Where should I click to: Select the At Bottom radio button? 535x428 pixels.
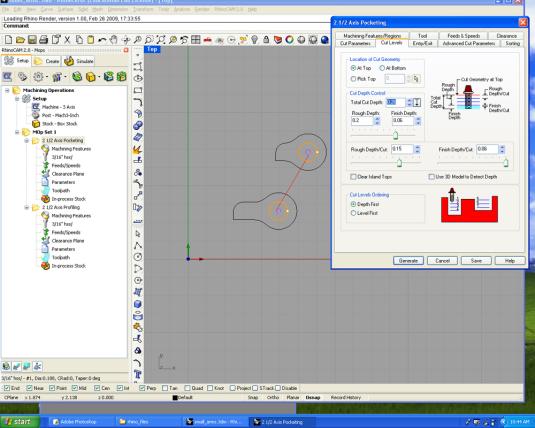382,68
